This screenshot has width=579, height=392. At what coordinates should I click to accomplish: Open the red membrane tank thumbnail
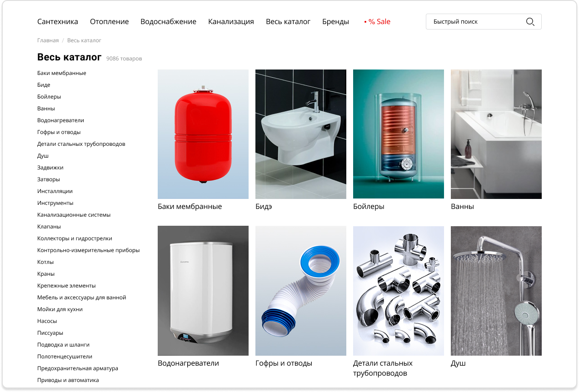pos(203,134)
